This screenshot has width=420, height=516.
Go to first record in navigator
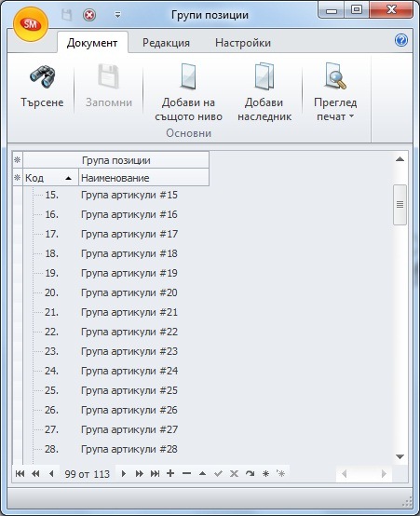pyautogui.click(x=20, y=473)
